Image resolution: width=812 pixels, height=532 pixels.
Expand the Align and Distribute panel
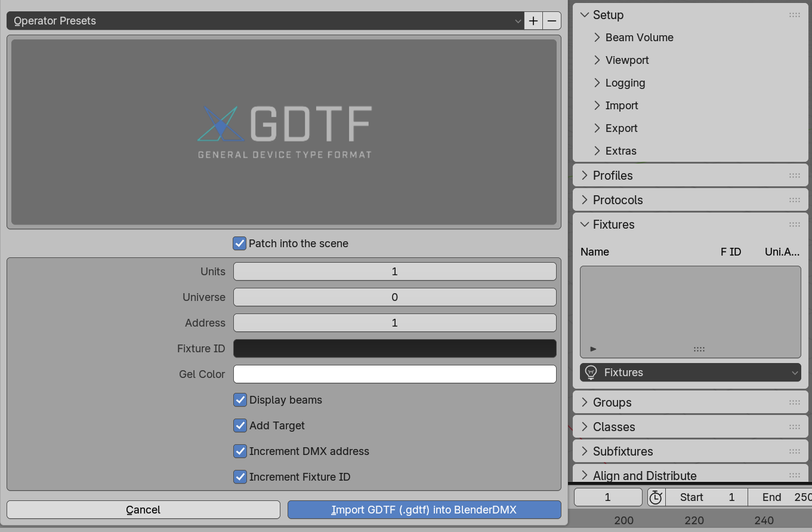click(584, 476)
